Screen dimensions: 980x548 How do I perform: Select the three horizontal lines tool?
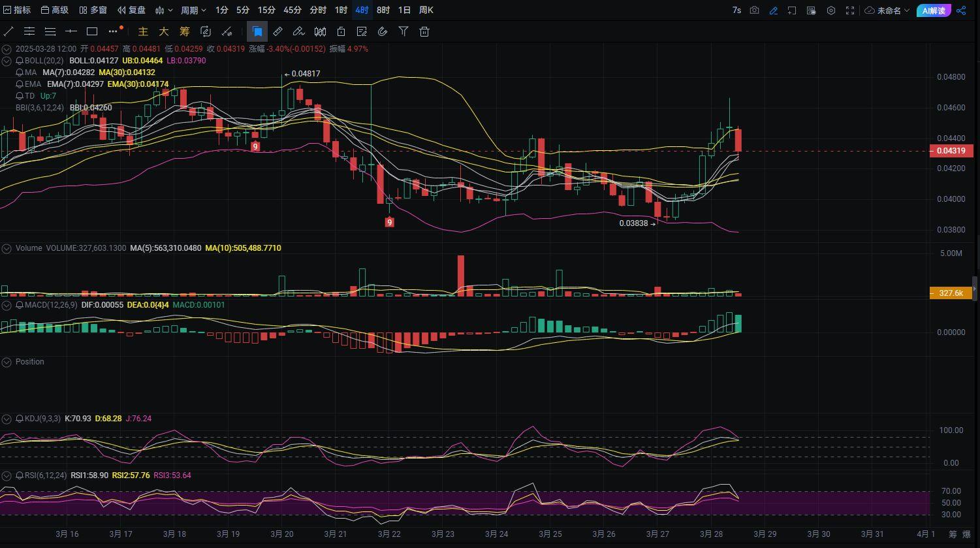[50, 31]
